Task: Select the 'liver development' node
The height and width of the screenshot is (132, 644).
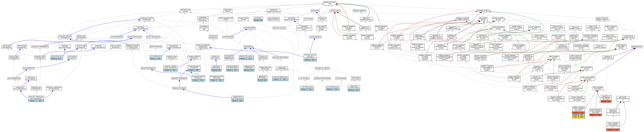Action: pyautogui.click(x=155, y=58)
